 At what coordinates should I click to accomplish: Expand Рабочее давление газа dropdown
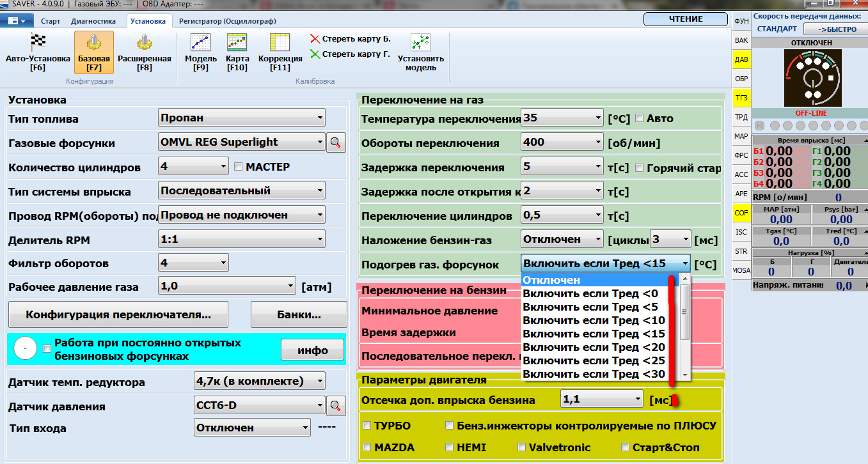point(226,286)
